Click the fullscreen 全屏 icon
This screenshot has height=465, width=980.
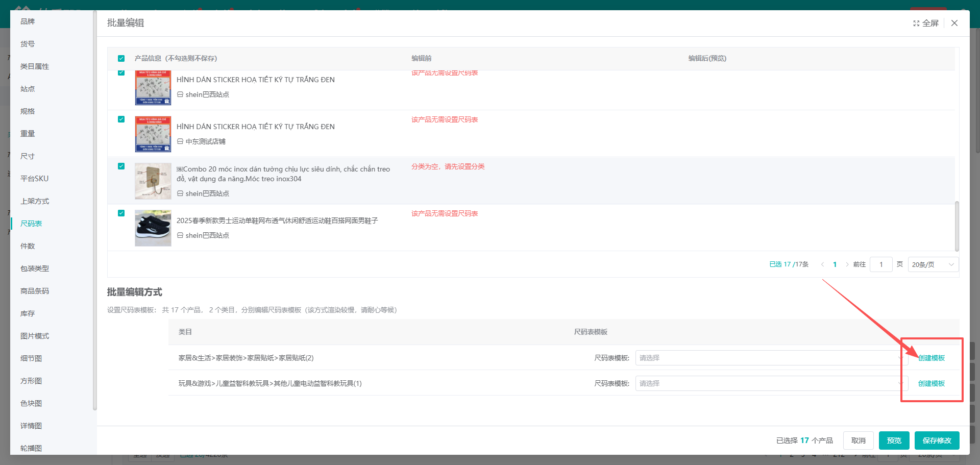click(x=916, y=23)
